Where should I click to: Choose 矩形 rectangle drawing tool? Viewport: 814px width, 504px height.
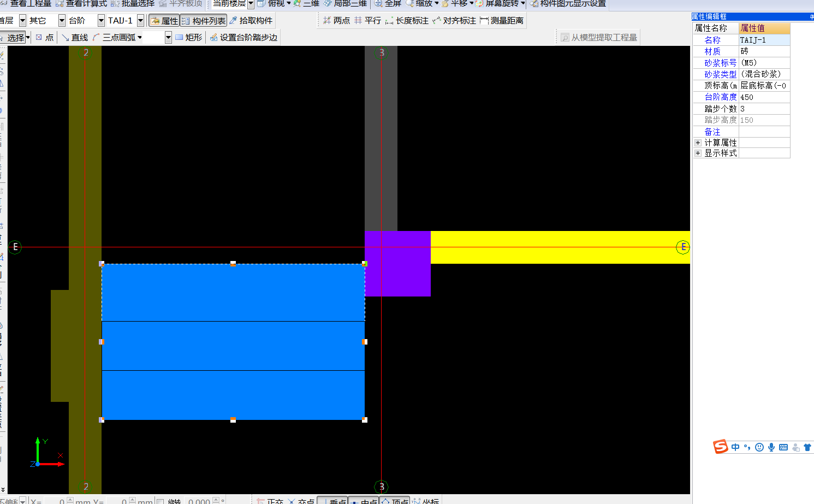[x=189, y=38]
